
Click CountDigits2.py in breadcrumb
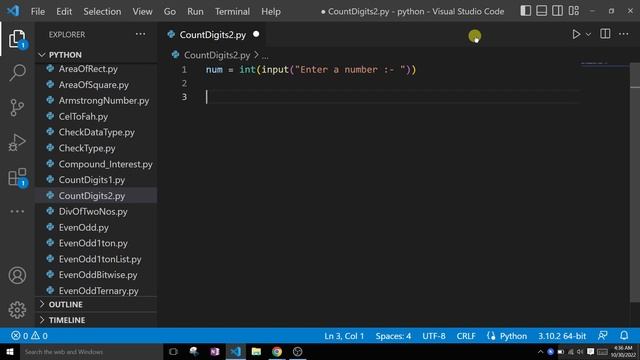[x=217, y=55]
